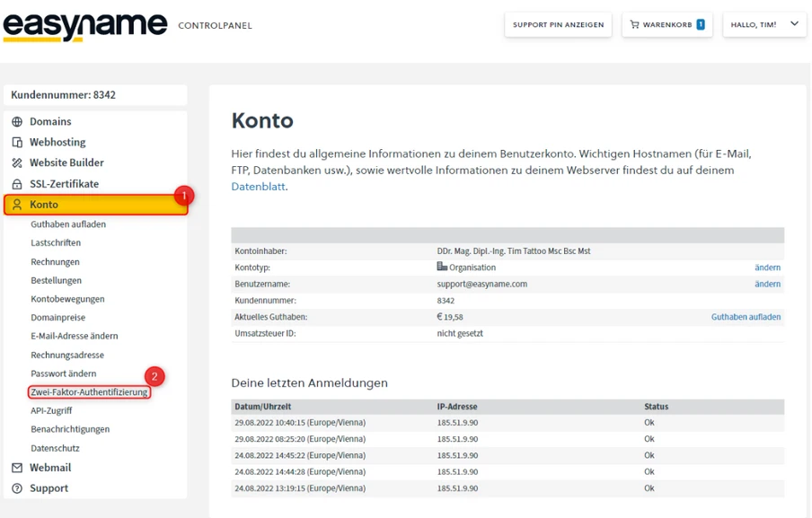Click ändern beside the Benutzername row
This screenshot has width=812, height=518.
click(x=767, y=283)
